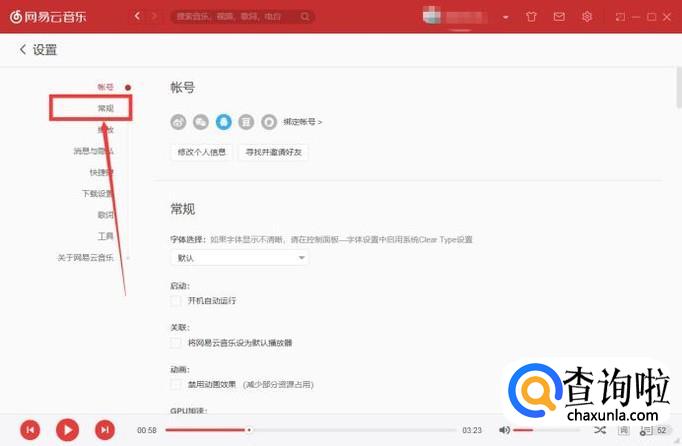Open the 绑定帐号 link
Viewport: 682px width, 446px height.
coord(303,122)
